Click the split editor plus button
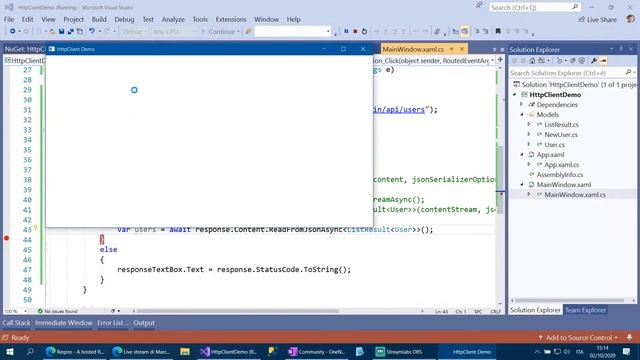 point(500,60)
